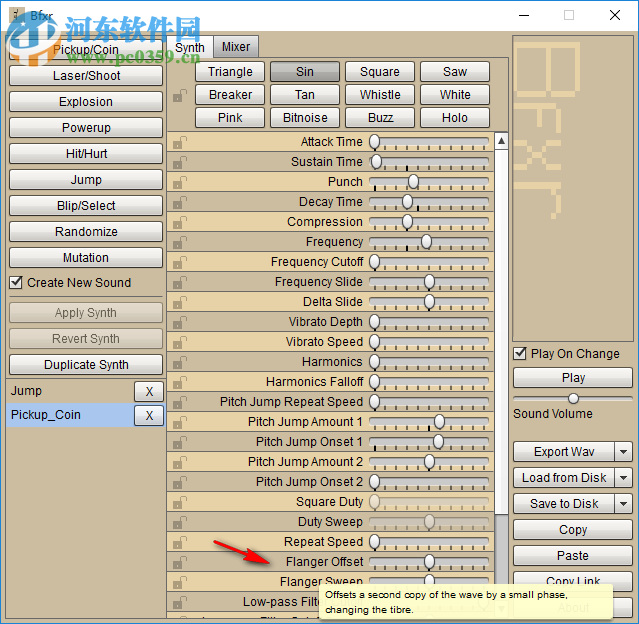Click the lock icon beside Sustain Time
Screen dimensions: 639x624
180,163
